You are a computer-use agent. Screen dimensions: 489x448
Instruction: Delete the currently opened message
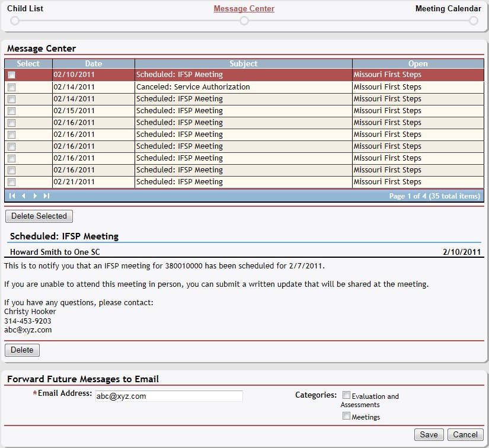click(22, 350)
